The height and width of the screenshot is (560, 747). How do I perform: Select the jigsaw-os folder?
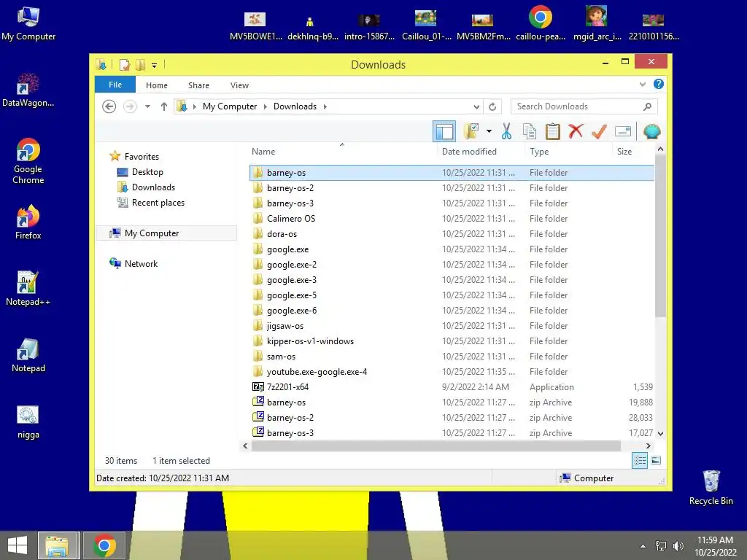click(x=451, y=326)
